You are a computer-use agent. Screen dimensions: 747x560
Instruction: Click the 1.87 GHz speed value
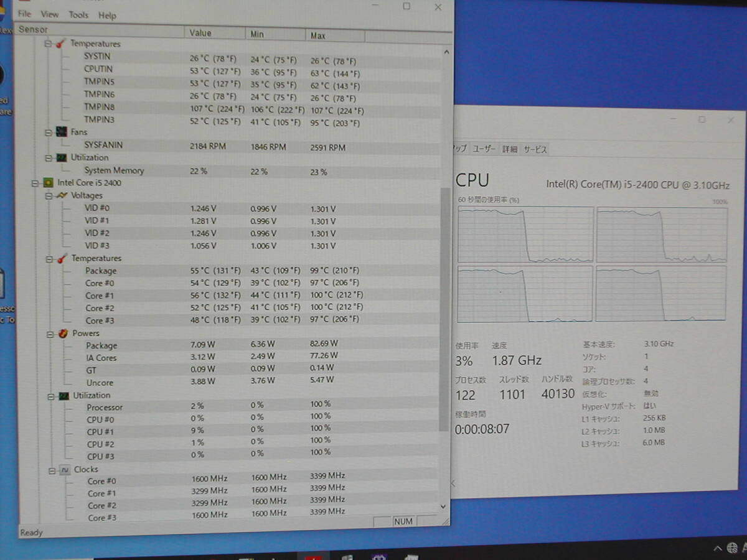[x=517, y=360]
